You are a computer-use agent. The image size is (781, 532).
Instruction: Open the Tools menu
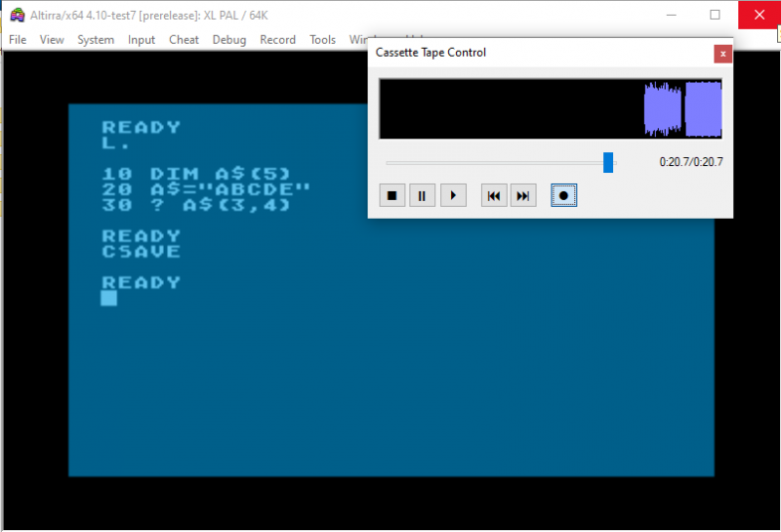tap(322, 40)
